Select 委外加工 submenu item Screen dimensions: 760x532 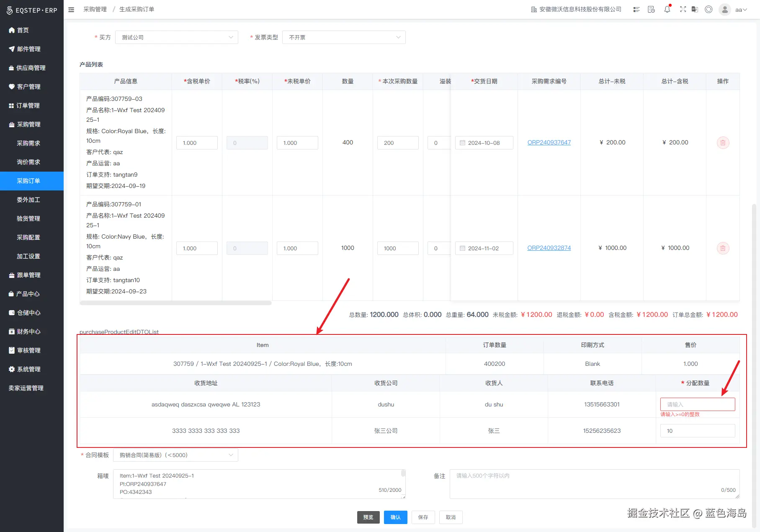(x=32, y=200)
